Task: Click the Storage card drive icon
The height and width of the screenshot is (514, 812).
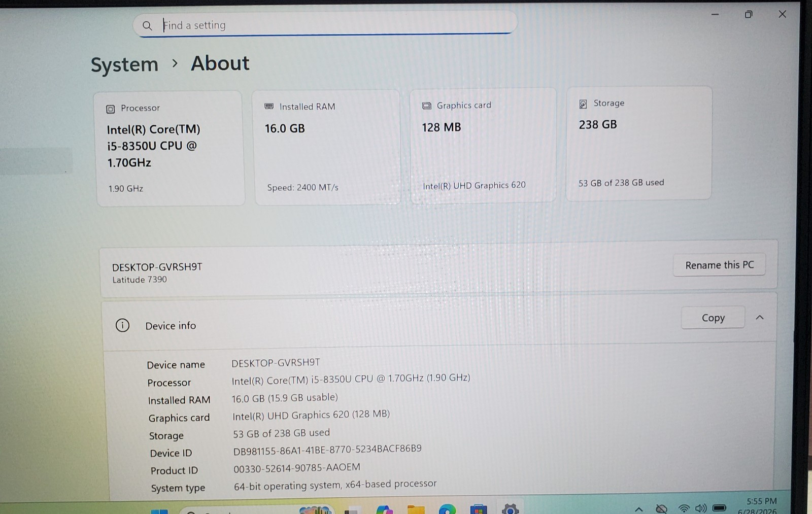Action: (583, 104)
